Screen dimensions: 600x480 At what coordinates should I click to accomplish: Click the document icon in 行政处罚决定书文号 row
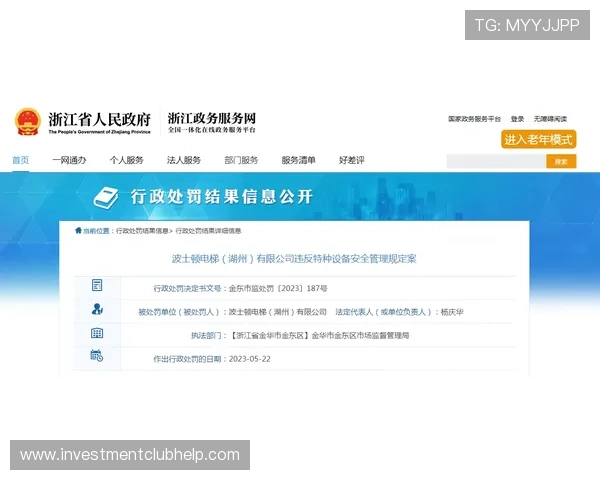97,285
